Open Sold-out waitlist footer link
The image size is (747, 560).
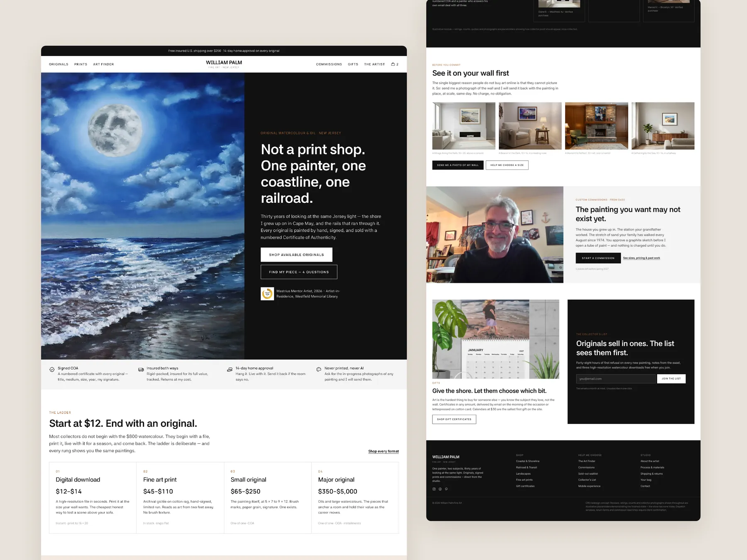(x=588, y=474)
